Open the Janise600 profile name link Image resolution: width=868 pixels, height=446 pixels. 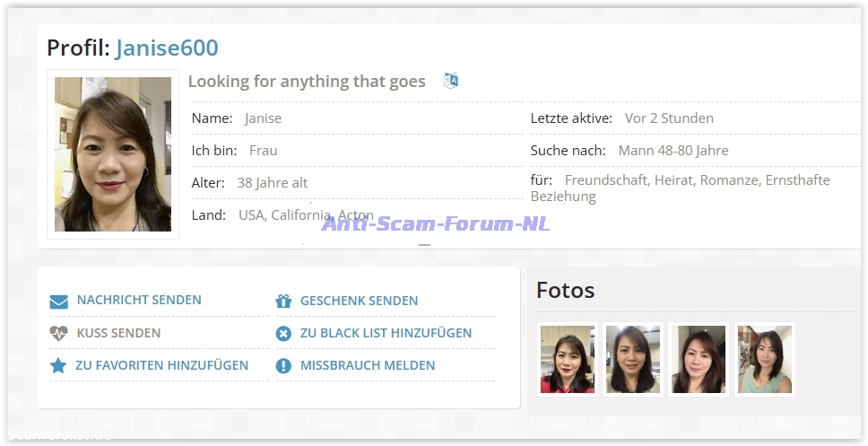coord(167,48)
